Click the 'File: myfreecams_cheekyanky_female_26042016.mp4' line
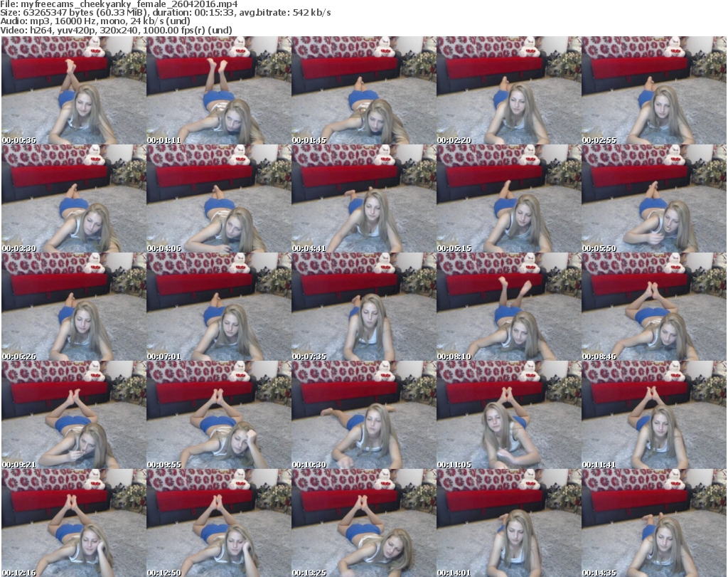The image size is (728, 577). click(x=119, y=4)
